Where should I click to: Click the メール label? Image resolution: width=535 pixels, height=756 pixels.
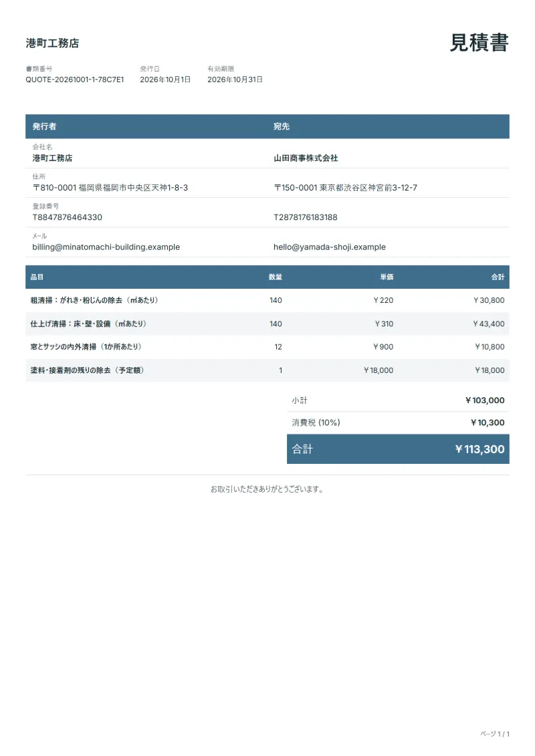pyautogui.click(x=39, y=236)
